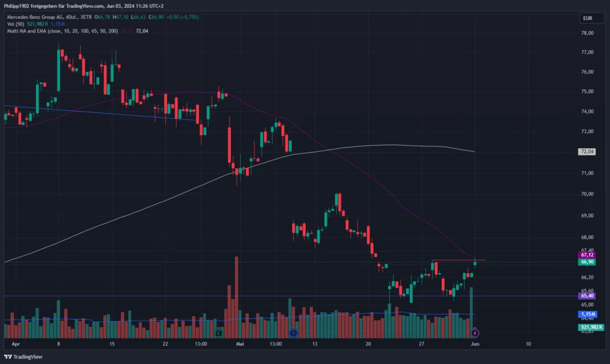
Task: Click the green earnings 'E' event marker
Action: 218,333
